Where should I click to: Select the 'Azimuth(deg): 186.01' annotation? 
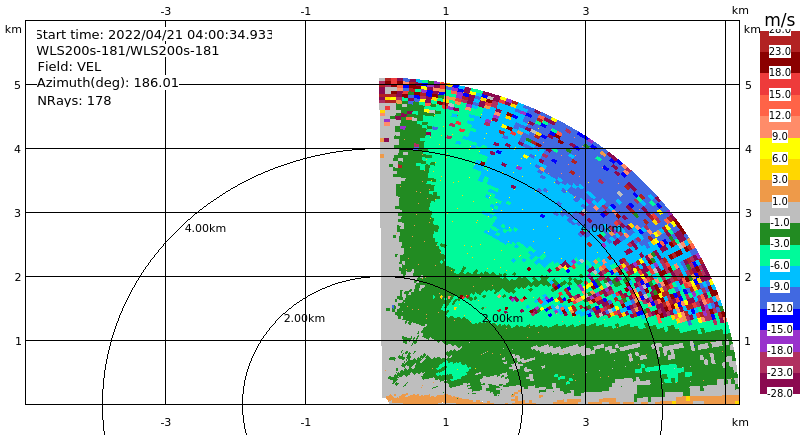point(108,83)
